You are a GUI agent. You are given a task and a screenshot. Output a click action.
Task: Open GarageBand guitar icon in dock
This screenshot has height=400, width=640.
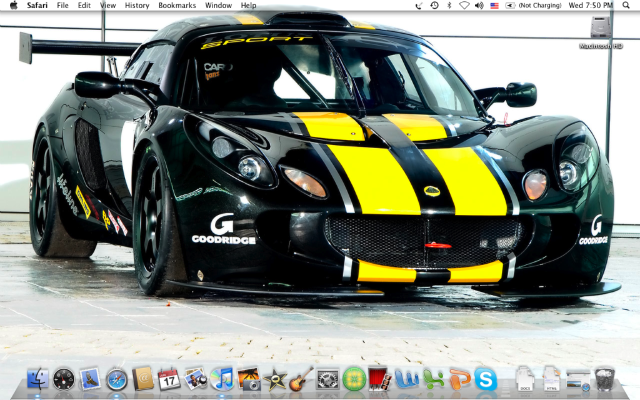(301, 379)
